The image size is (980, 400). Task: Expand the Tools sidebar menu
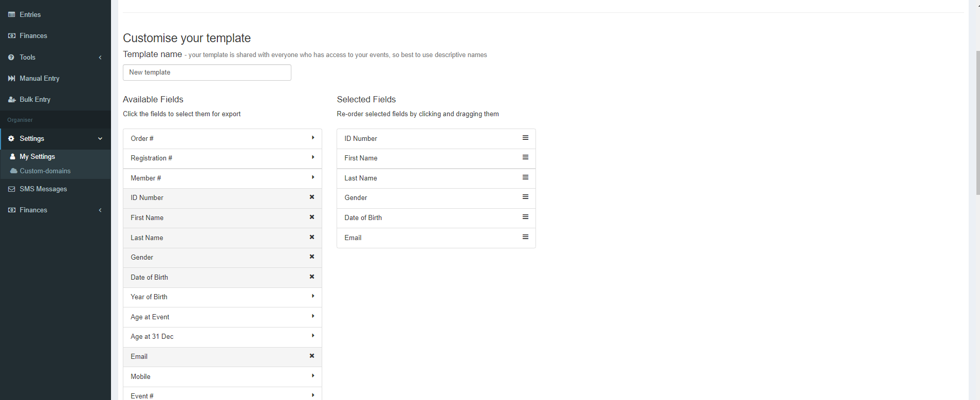tap(56, 57)
